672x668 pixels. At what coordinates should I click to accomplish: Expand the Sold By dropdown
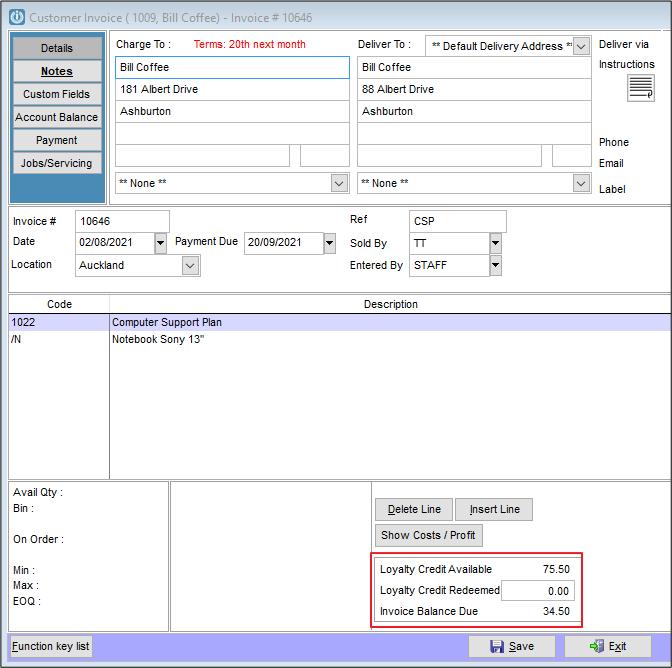tap(495, 243)
